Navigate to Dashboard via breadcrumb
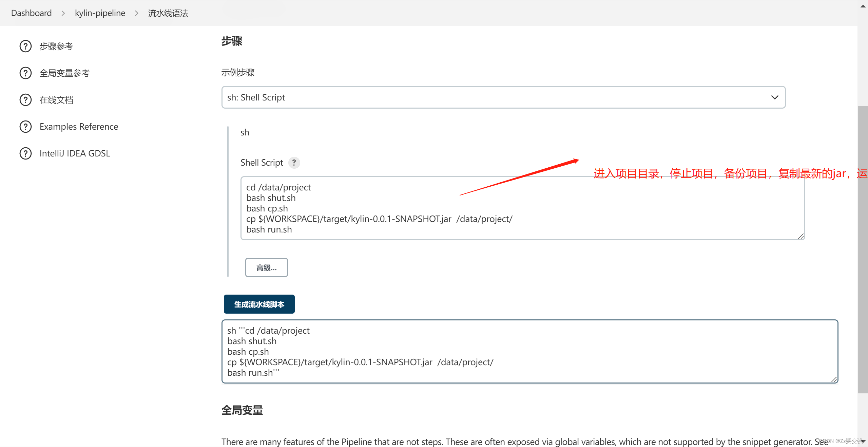868x447 pixels. (31, 13)
